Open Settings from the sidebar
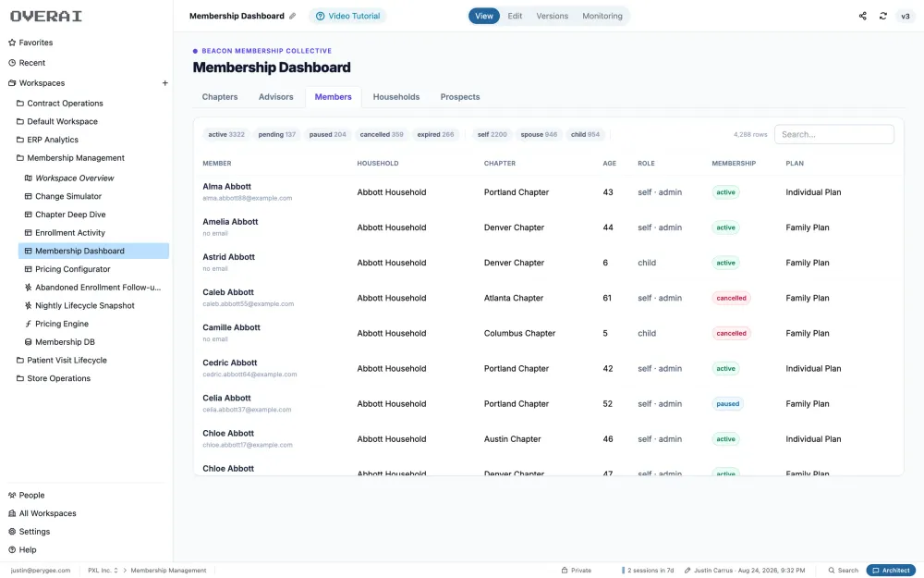 (x=29, y=532)
